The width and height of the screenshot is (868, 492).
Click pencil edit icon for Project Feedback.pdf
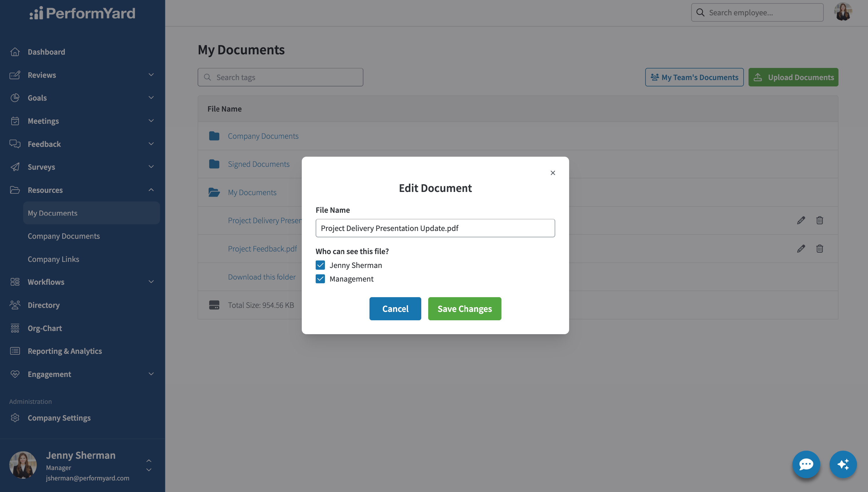pos(801,249)
